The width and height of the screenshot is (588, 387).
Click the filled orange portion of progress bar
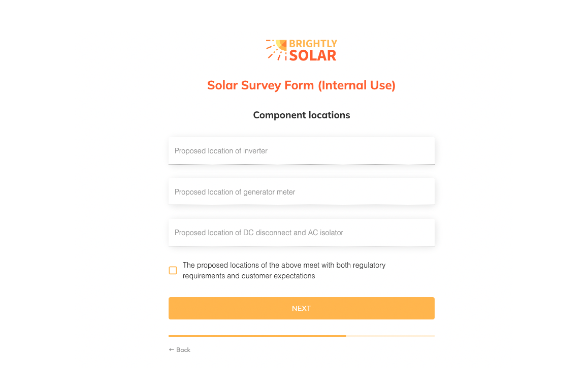[257, 336]
